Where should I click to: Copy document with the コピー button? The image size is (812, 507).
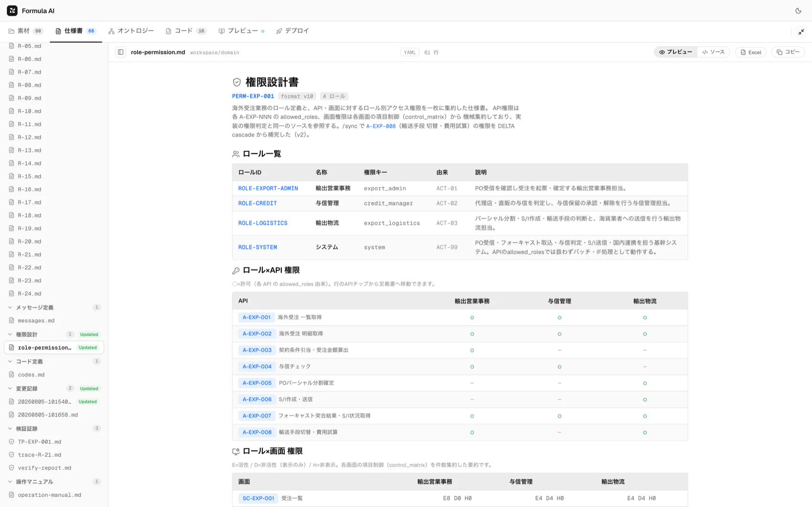[x=788, y=52]
